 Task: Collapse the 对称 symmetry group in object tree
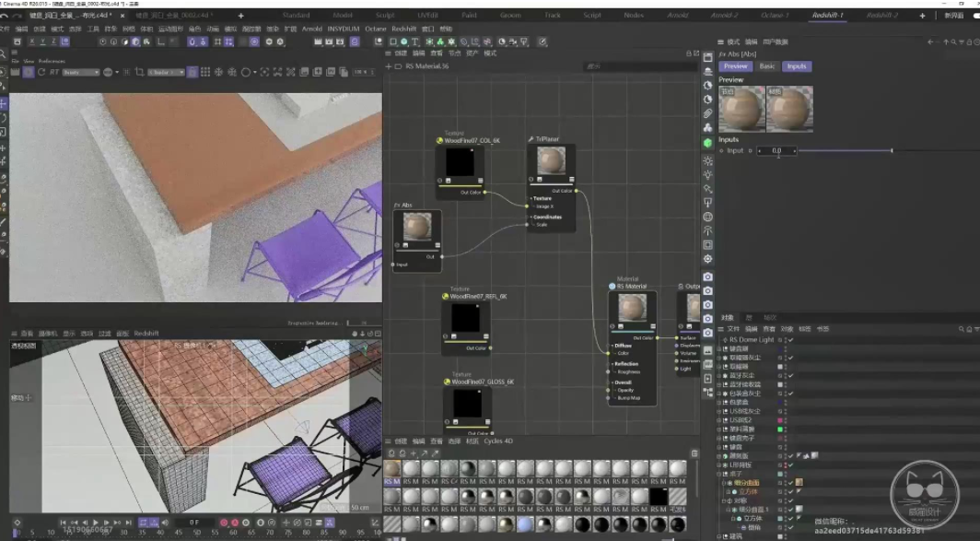coord(724,501)
